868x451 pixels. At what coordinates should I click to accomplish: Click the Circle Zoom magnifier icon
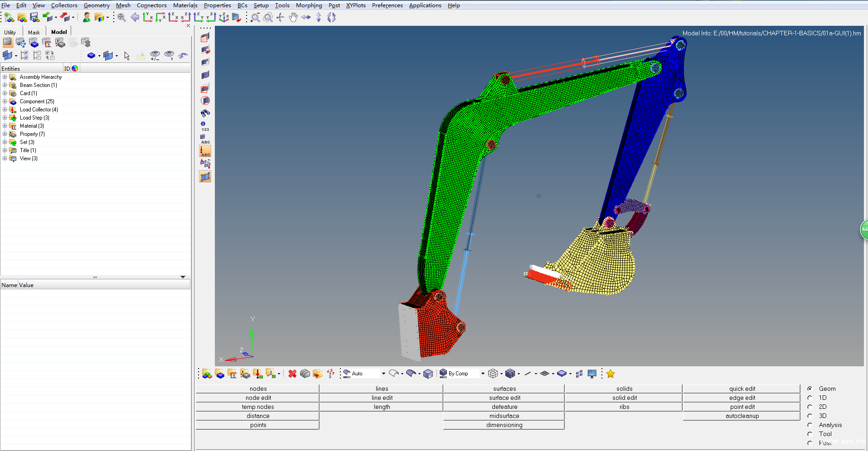(x=268, y=18)
